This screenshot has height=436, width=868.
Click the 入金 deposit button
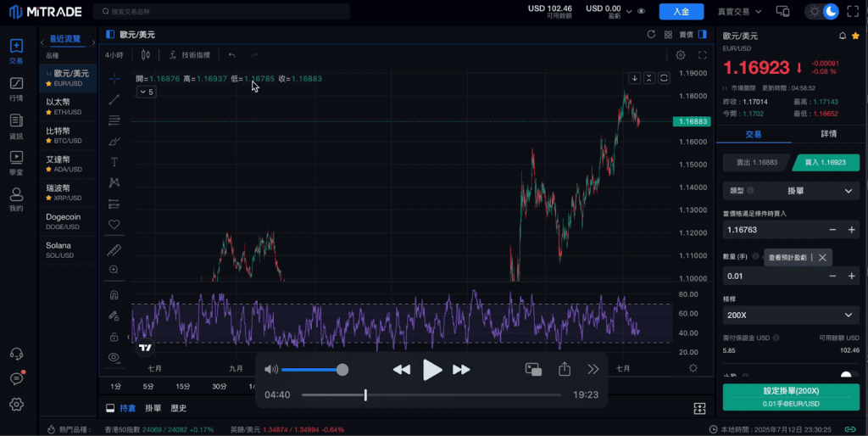pos(682,12)
